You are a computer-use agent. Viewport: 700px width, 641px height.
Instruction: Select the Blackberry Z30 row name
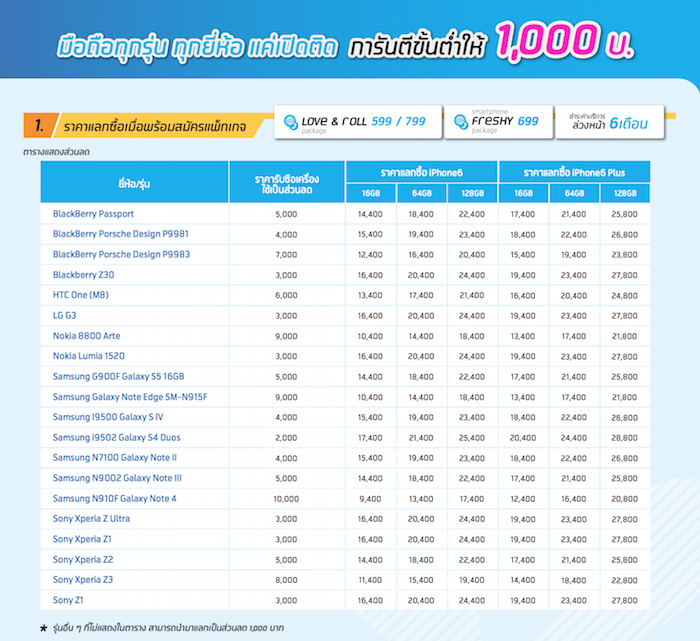(x=83, y=275)
